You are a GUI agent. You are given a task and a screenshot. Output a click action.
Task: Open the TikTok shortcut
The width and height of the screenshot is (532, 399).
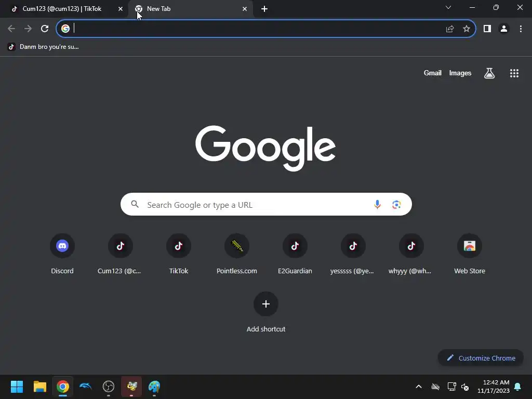[x=179, y=255]
